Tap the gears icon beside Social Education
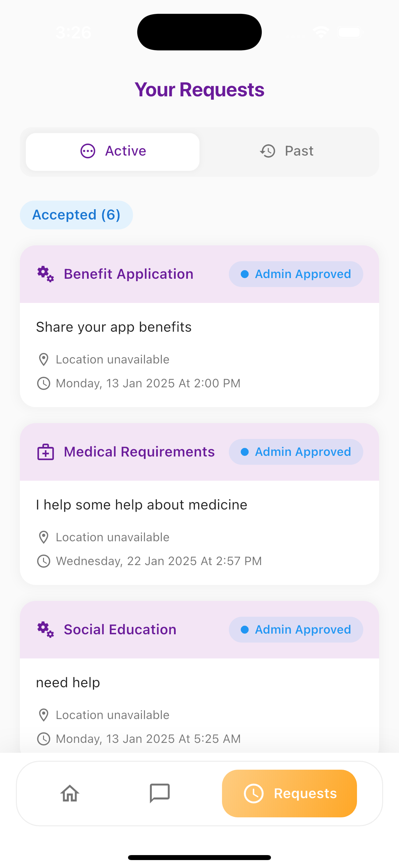The width and height of the screenshot is (399, 868). click(x=45, y=629)
